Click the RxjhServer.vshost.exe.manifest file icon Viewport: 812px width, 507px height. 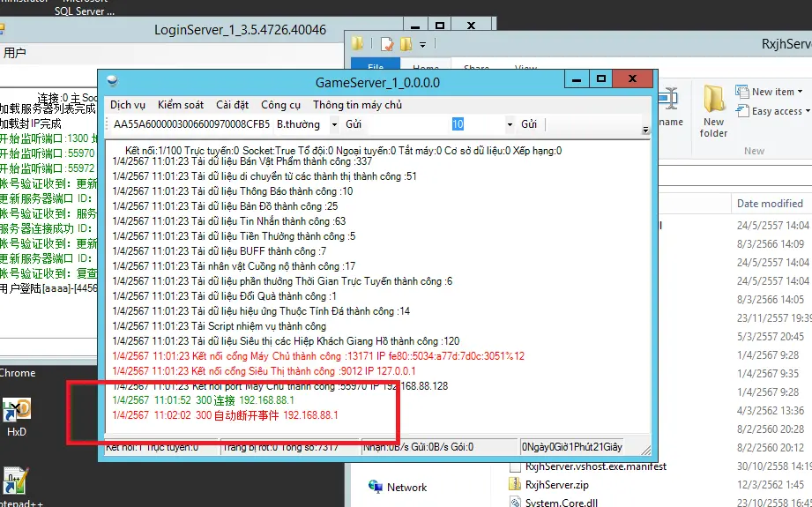515,466
